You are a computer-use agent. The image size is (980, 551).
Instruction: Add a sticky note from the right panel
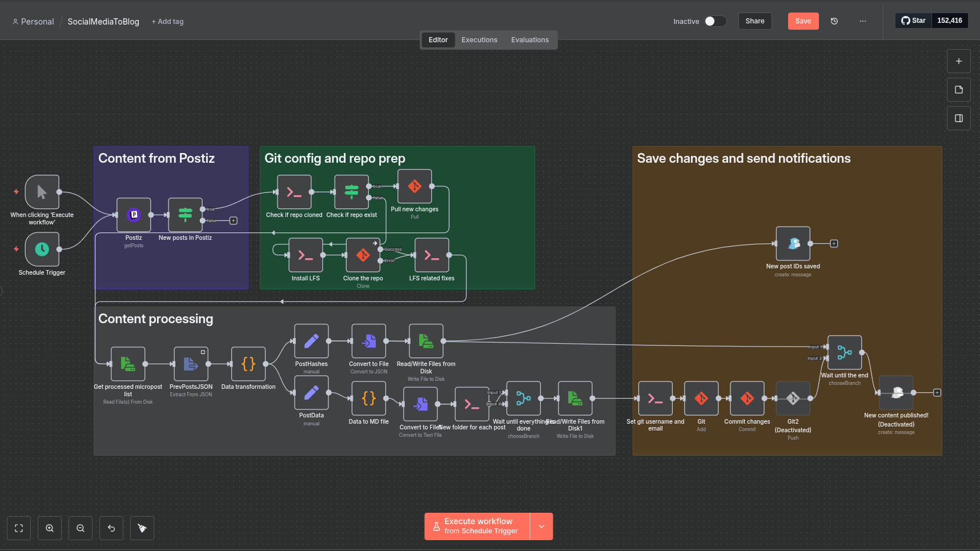(x=959, y=90)
